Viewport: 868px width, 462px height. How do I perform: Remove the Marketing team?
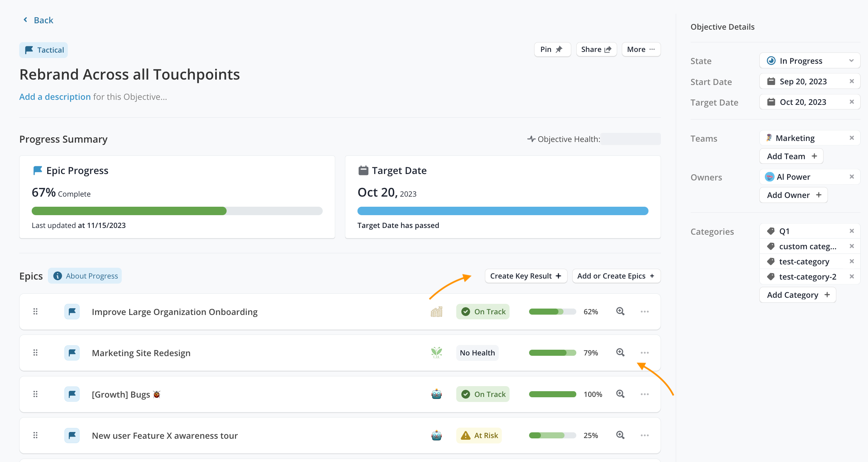[851, 138]
